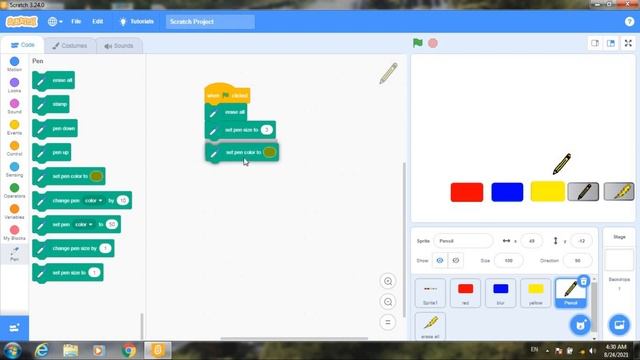Screen dimensions: 640x360
Task: Open Chrome from the Windows taskbar
Action: pos(129,350)
